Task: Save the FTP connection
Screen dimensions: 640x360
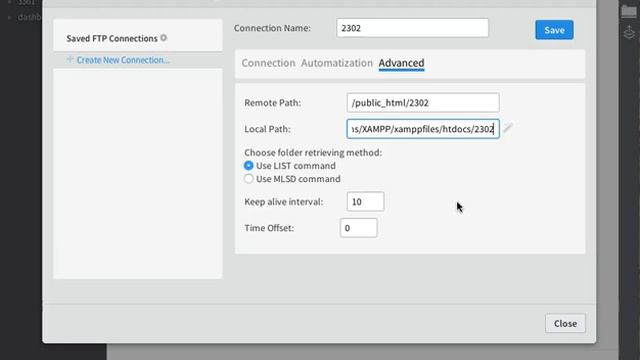Action: pyautogui.click(x=554, y=30)
